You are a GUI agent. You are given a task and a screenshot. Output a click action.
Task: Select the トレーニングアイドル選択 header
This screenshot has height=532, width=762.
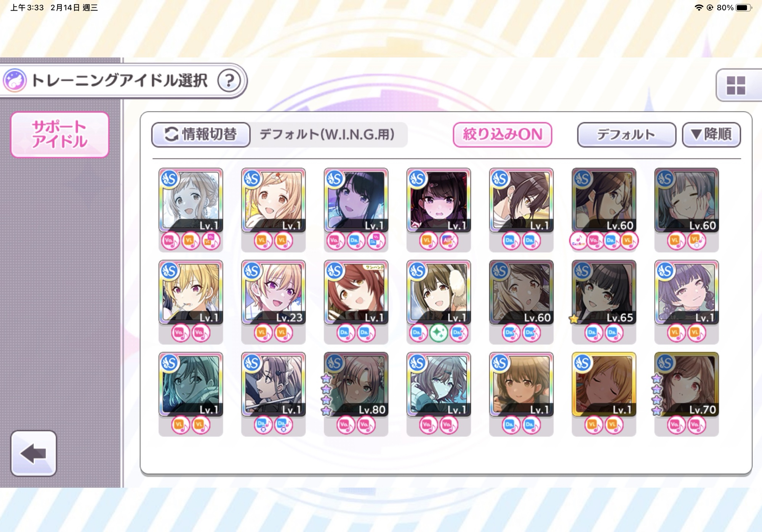pyautogui.click(x=120, y=80)
